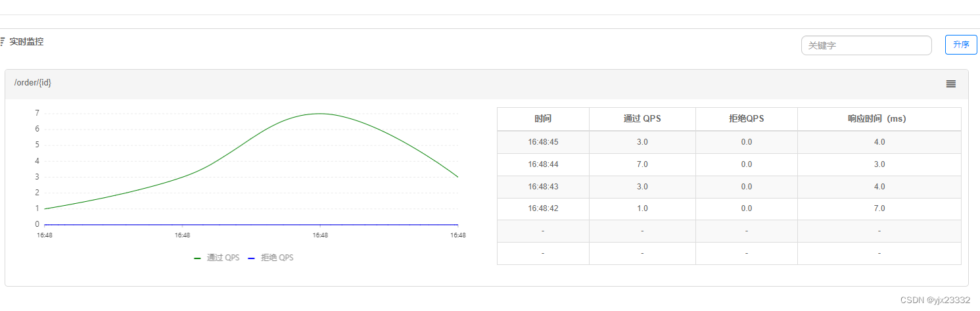
Task: Click the 7.0 pass QPS value at 16:48:44
Action: coord(642,164)
